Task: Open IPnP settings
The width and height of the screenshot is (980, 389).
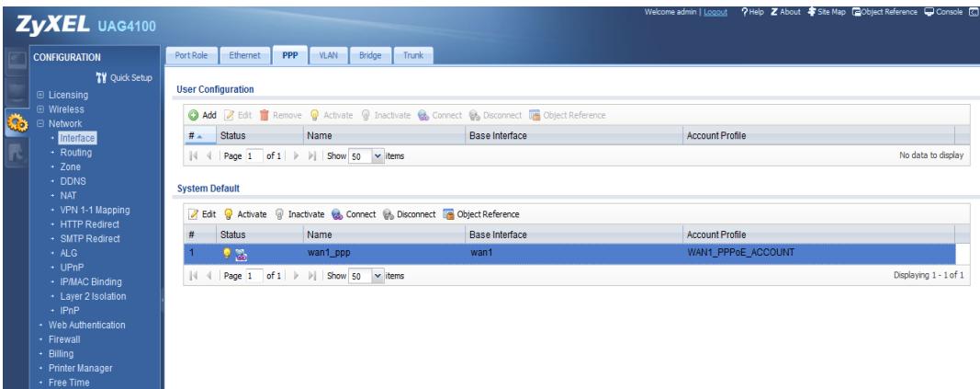Action: click(70, 311)
